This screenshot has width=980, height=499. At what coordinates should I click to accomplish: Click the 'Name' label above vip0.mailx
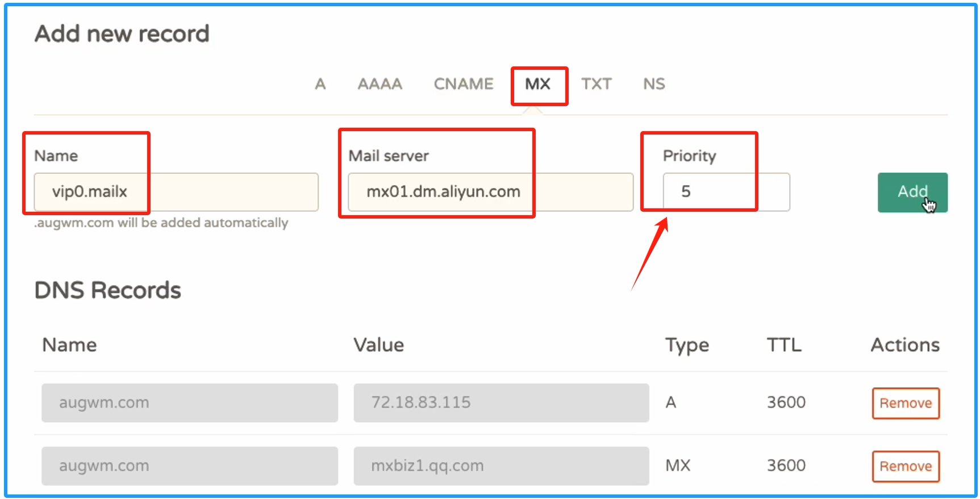tap(56, 156)
